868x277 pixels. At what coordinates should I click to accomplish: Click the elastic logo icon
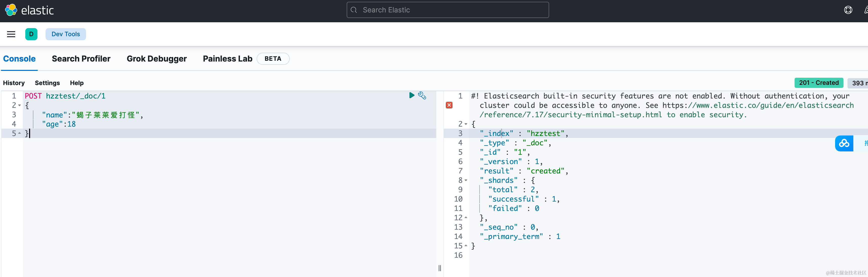11,10
